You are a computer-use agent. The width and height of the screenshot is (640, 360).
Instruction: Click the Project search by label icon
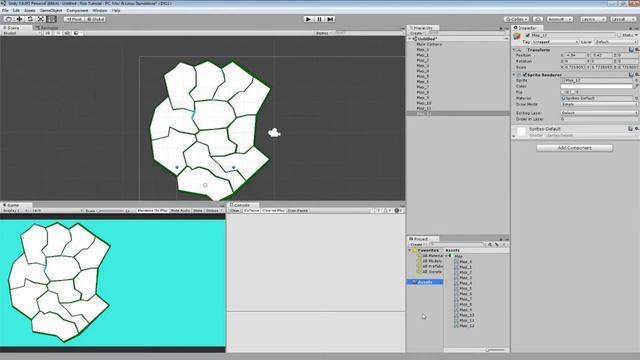click(497, 244)
